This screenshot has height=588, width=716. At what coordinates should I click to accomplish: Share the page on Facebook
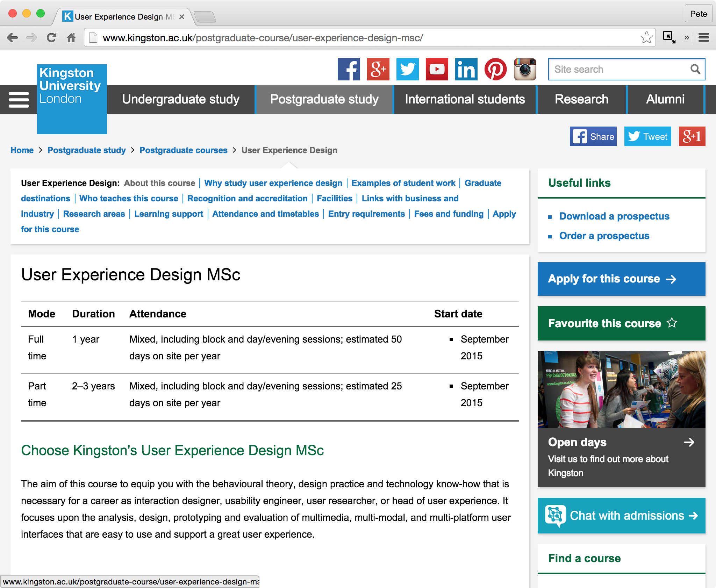tap(593, 136)
